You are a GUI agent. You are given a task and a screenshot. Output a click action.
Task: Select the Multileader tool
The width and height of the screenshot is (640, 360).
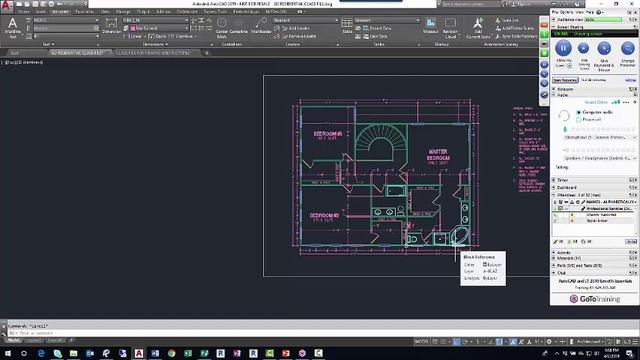point(261,26)
